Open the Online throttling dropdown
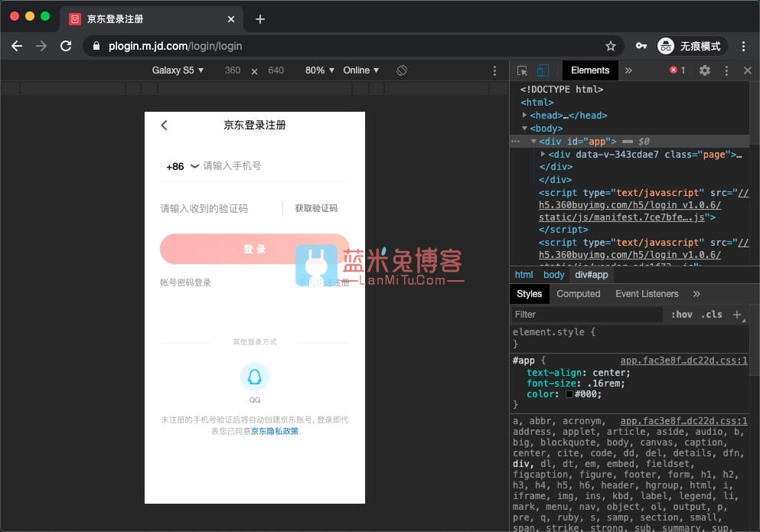The width and height of the screenshot is (760, 532). 361,70
